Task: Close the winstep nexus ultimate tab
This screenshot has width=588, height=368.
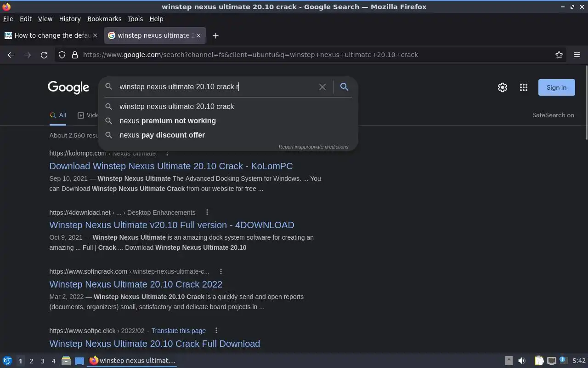Action: tap(199, 35)
